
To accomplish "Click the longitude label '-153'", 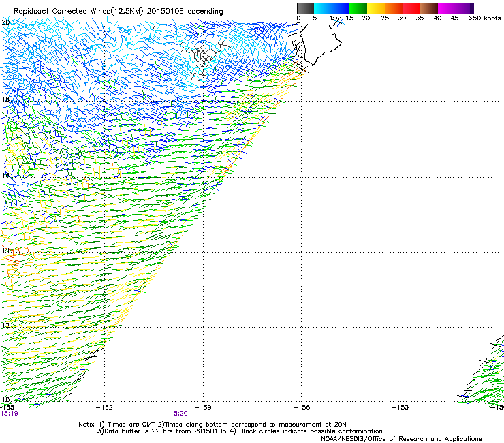I will 400,408.
